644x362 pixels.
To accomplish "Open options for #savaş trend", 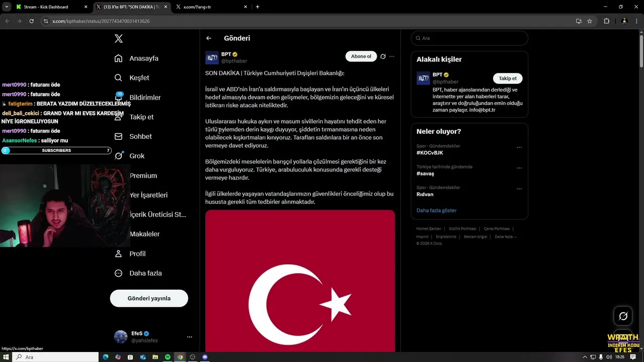I will coord(519,168).
